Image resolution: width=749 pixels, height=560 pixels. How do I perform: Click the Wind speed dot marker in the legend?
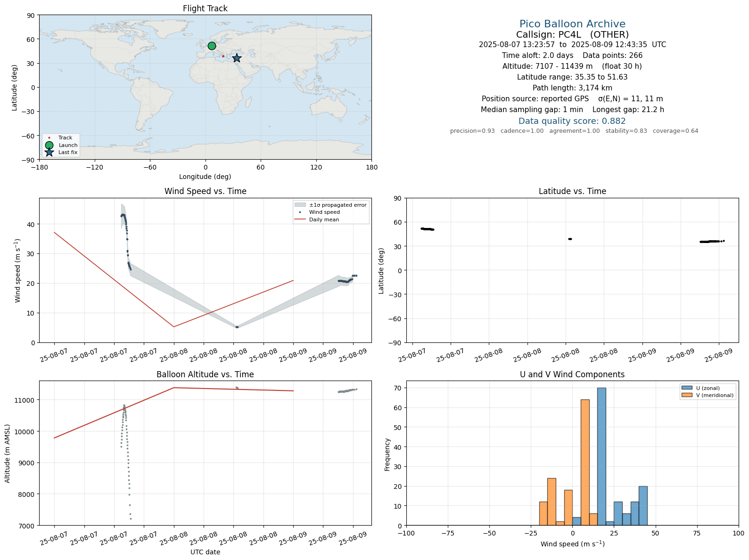300,212
